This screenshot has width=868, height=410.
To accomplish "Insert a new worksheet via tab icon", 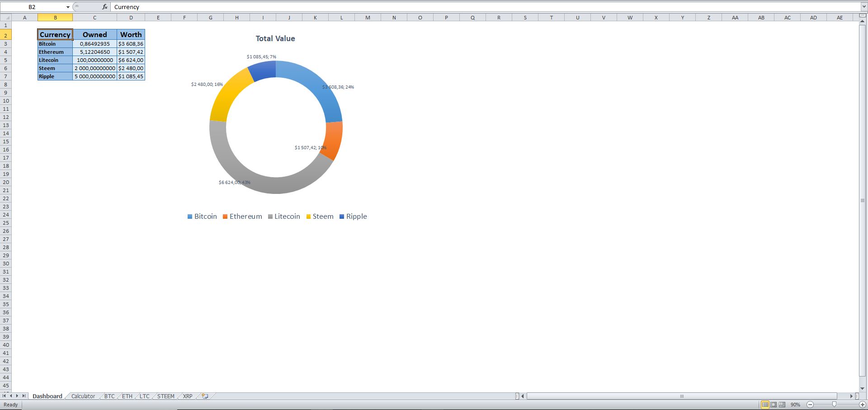I will 204,396.
